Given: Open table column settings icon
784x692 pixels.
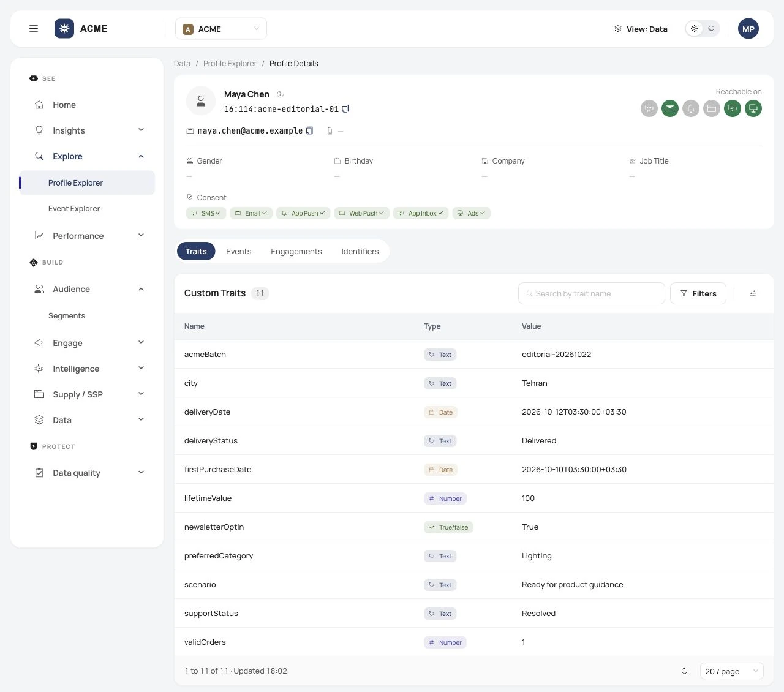Looking at the screenshot, I should (753, 293).
